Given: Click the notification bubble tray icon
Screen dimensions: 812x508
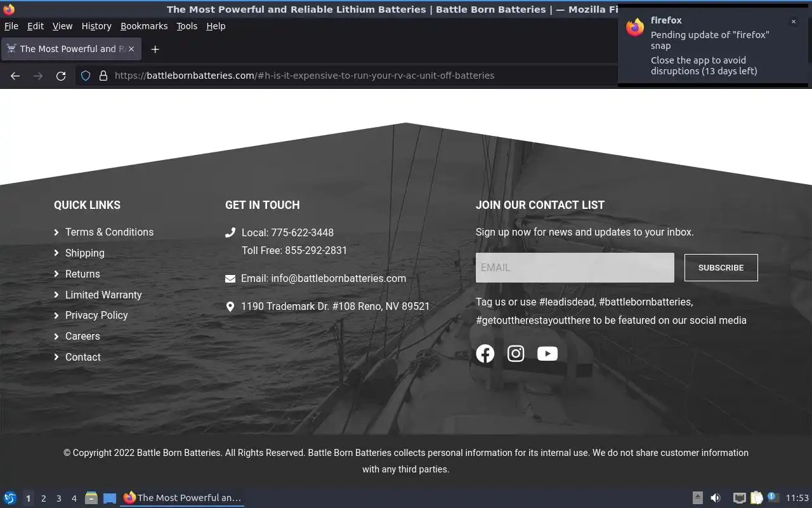Looking at the screenshot, I should 773,497.
